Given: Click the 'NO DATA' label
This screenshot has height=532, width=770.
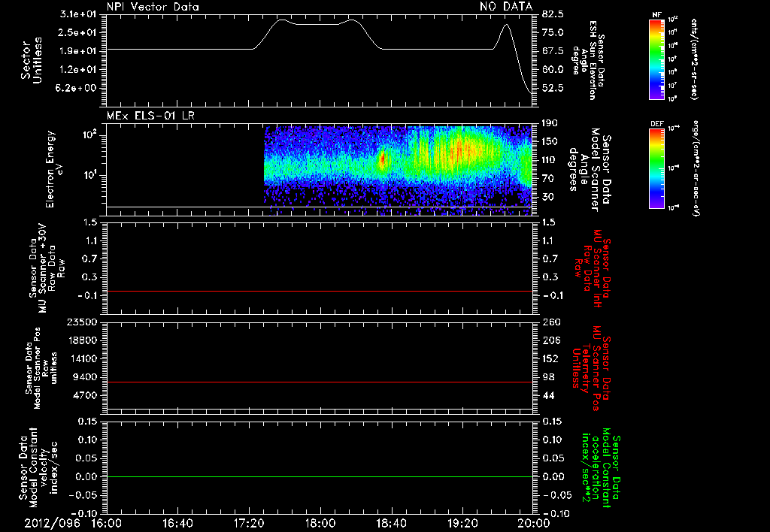Looking at the screenshot, I should coord(506,6).
